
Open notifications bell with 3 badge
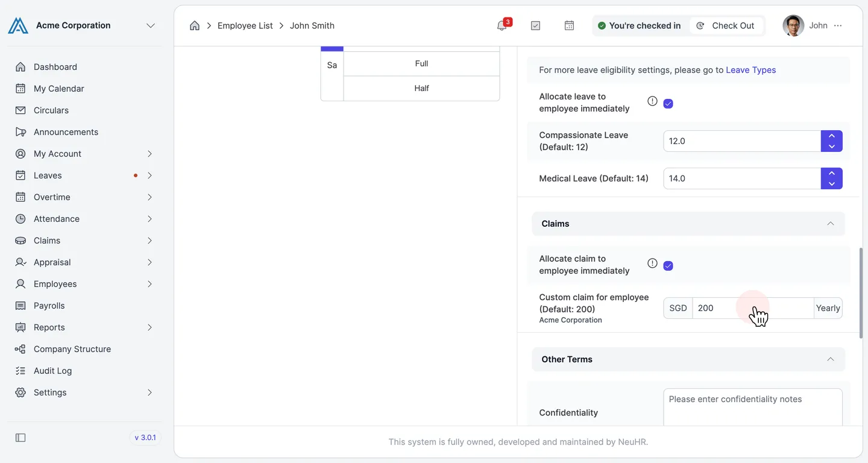coord(502,25)
